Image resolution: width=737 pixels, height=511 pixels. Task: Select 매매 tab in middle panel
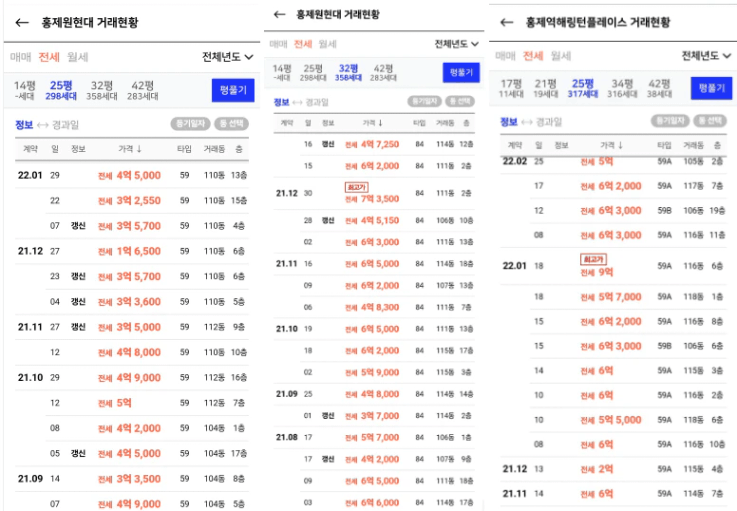pyautogui.click(x=278, y=44)
